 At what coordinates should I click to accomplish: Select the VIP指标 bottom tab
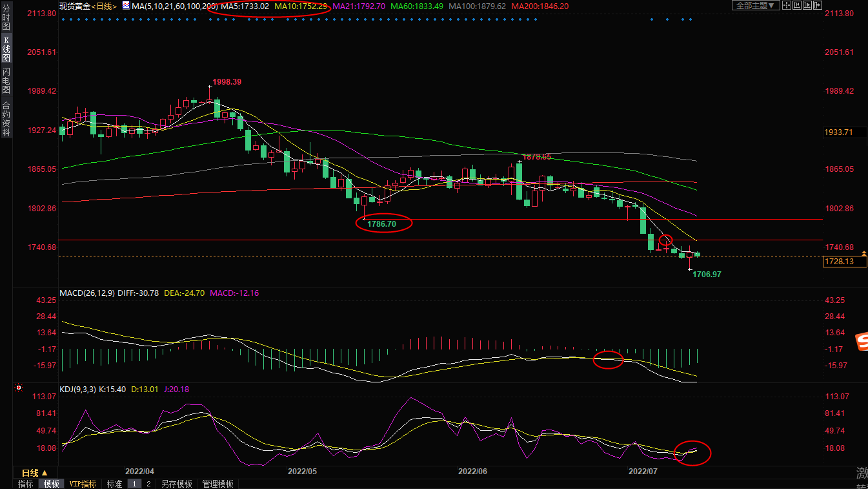[83, 484]
